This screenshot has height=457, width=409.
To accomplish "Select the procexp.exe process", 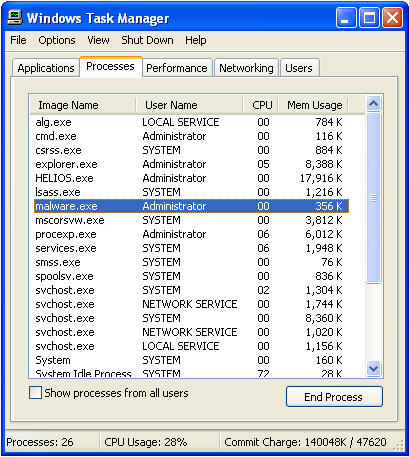I will (191, 234).
